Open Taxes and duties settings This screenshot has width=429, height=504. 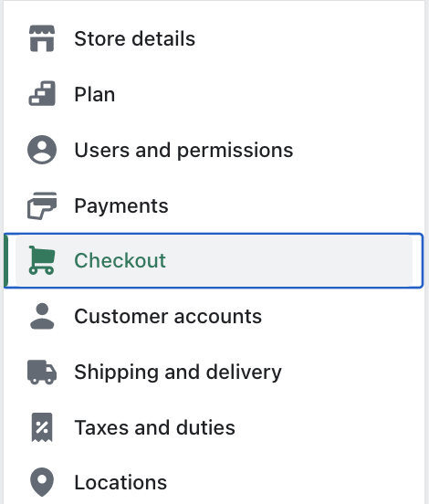[154, 427]
